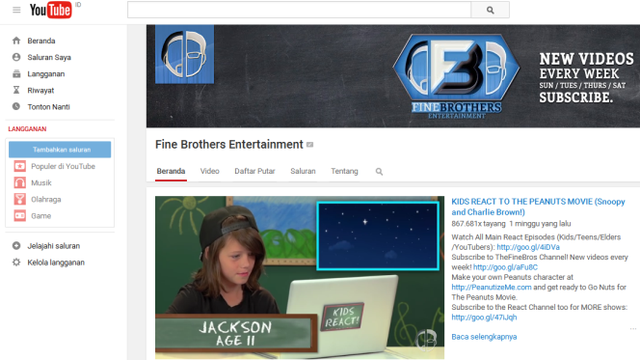Open Saluran Saya in the sidebar

click(x=49, y=58)
